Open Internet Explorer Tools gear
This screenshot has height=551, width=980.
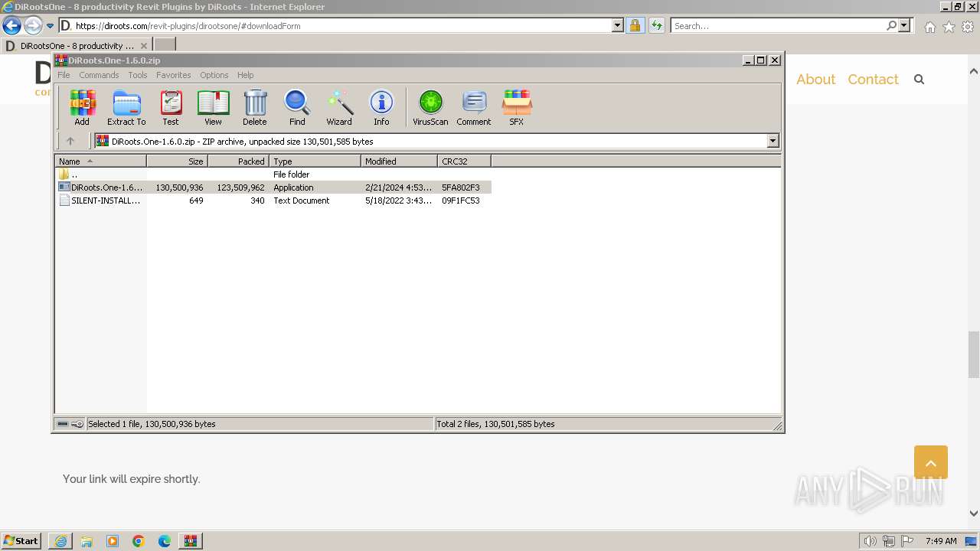(x=968, y=27)
